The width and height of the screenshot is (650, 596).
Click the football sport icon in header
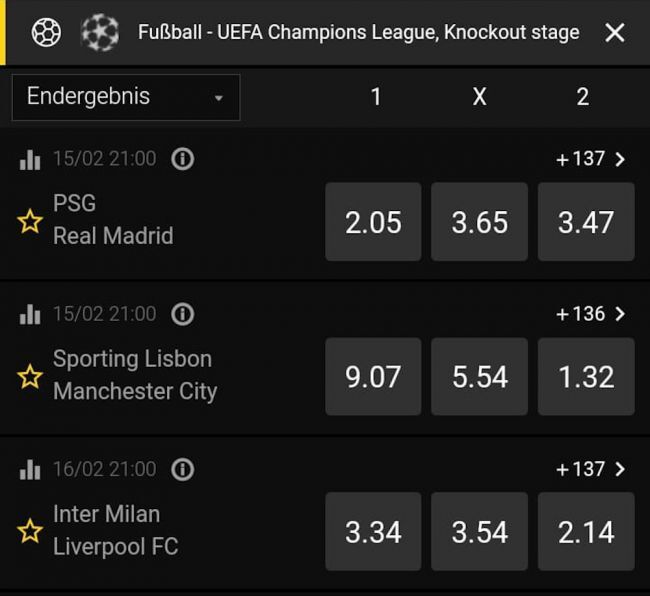tap(46, 32)
